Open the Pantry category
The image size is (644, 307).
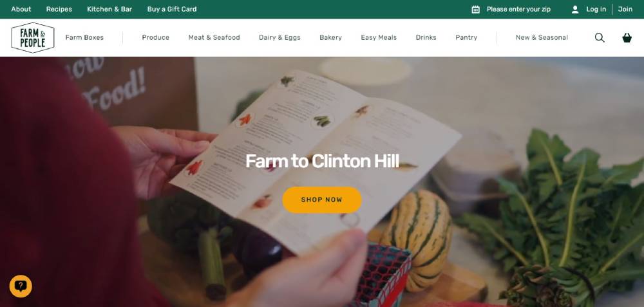tap(466, 37)
